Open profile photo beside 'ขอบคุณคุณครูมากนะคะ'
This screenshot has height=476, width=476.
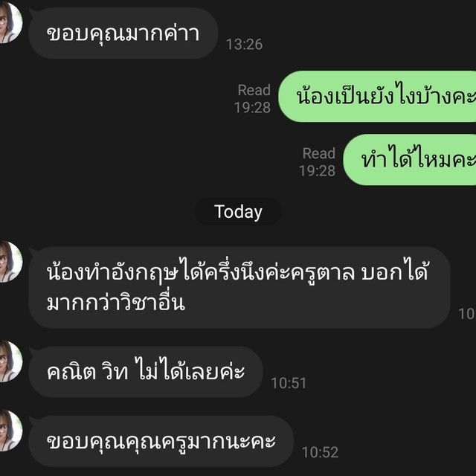[x=10, y=431]
